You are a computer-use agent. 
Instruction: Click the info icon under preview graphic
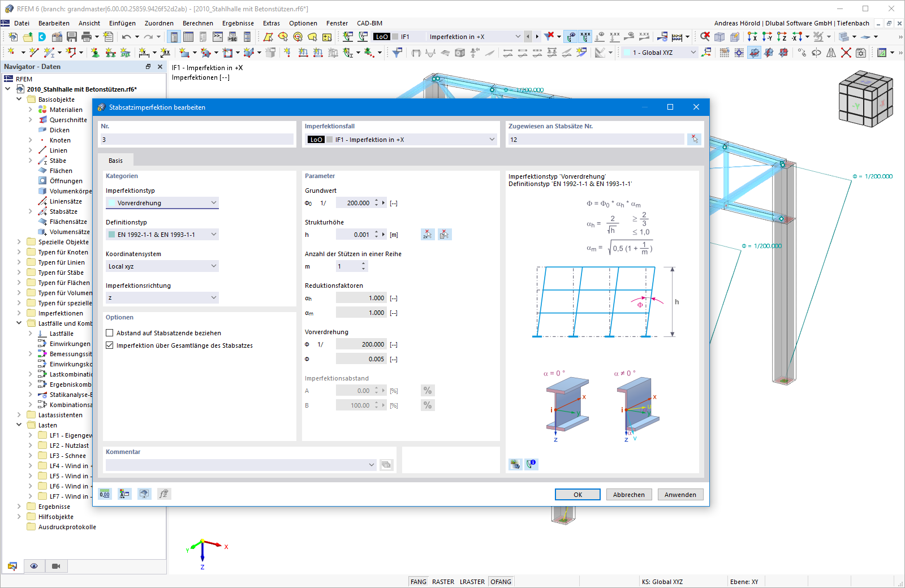532,464
